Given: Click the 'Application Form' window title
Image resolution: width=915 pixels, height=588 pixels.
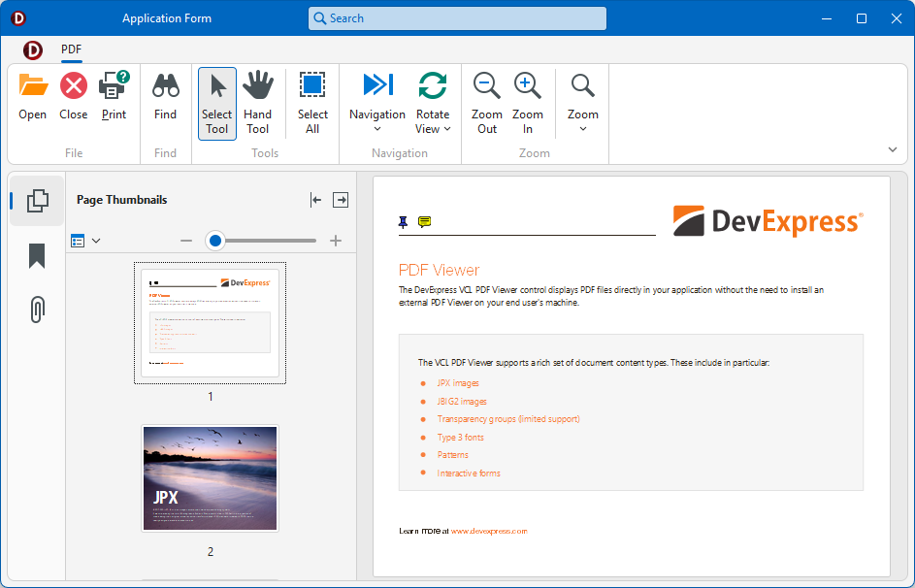Looking at the screenshot, I should (167, 18).
